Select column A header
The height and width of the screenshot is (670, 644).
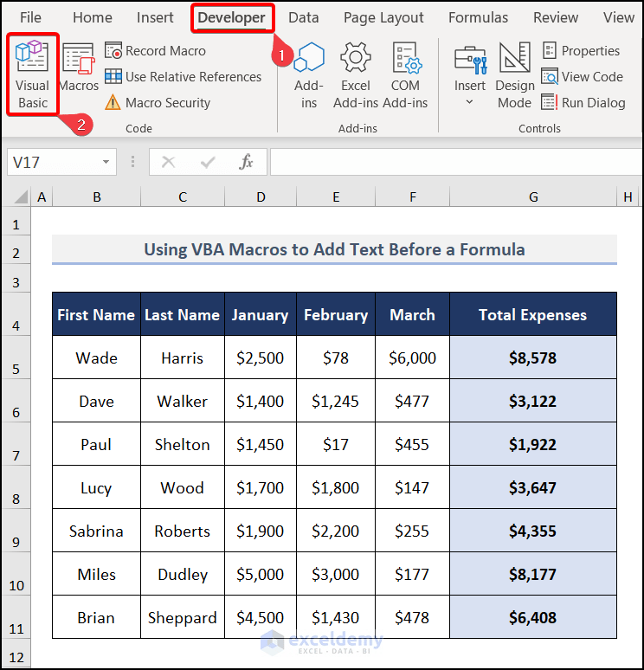(x=42, y=197)
